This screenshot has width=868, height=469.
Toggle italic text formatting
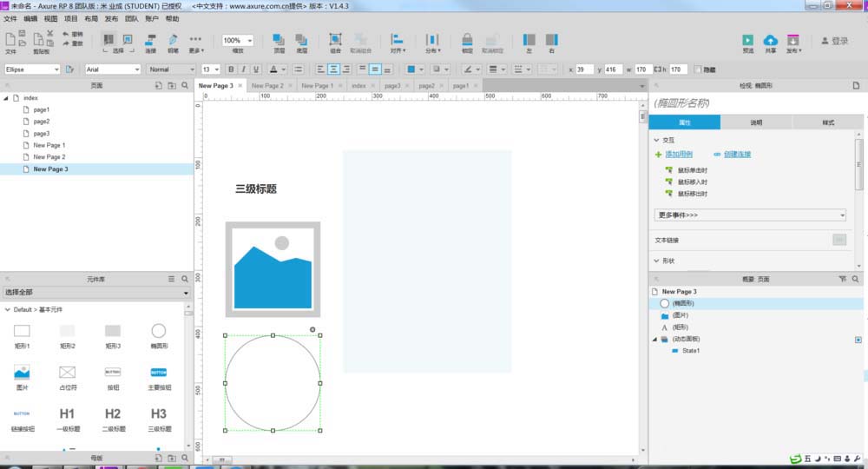pos(245,69)
